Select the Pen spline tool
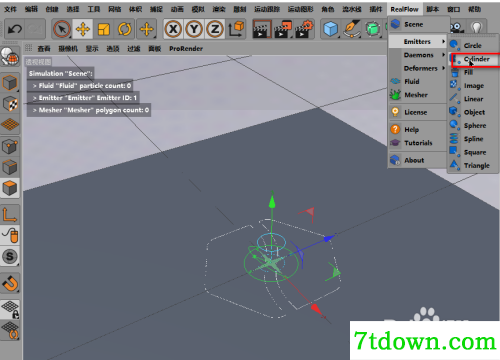Viewport: 500px width, 360px height. 352,29
